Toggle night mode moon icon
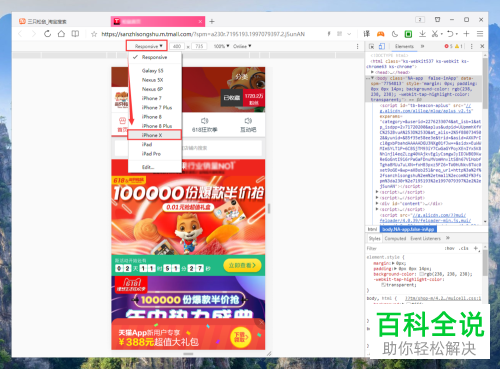The image size is (500, 369). tap(395, 34)
